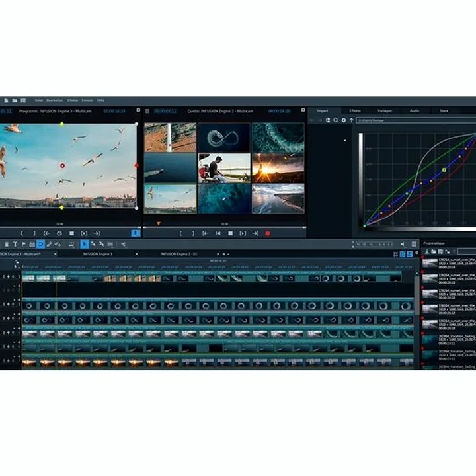Switch to the INFUSION Engine 3 timeline tab
This screenshot has height=476, width=476.
98,254
